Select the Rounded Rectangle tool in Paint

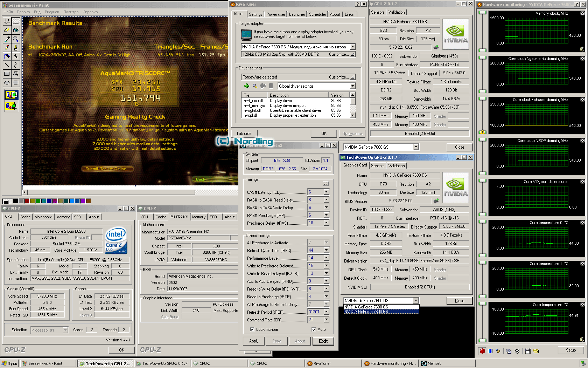click(15, 82)
